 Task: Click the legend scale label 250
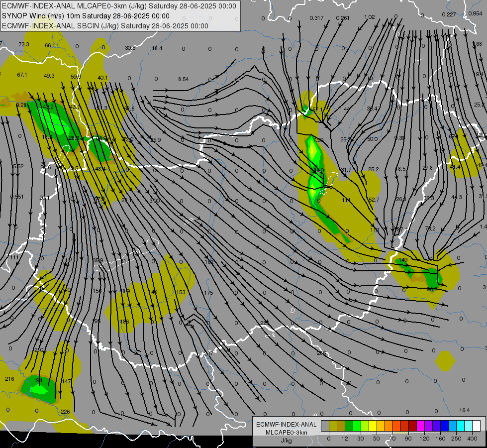[456, 439]
